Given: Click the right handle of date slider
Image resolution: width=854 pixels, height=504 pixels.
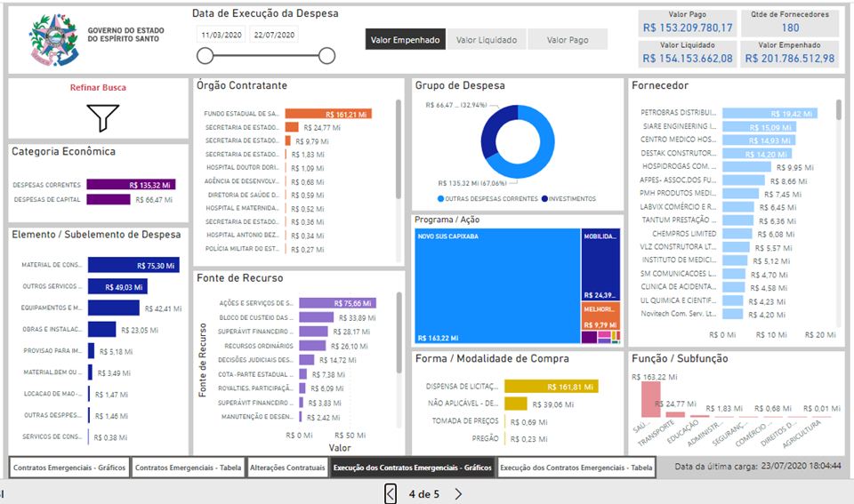Looking at the screenshot, I should 326,57.
